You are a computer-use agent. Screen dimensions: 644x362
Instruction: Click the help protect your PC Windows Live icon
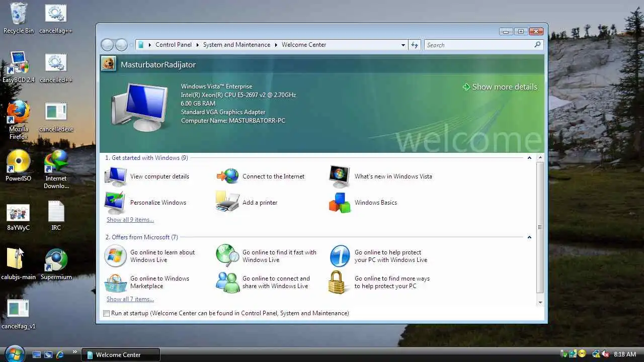pos(340,256)
